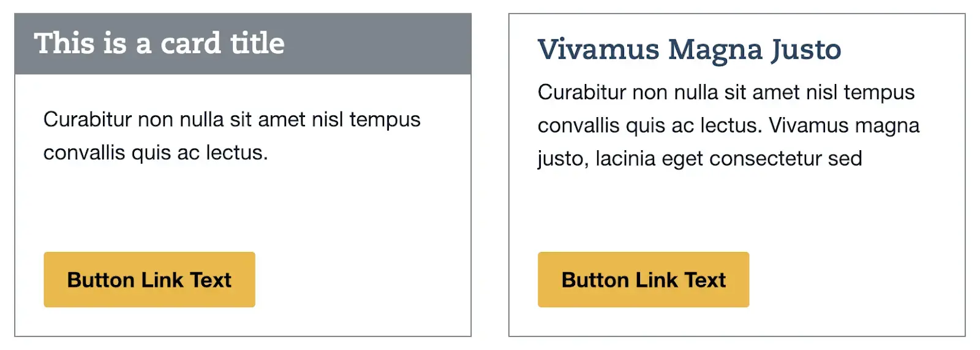Click Button Link Text in the left card
Screen dimensions: 980x350
click(x=149, y=280)
